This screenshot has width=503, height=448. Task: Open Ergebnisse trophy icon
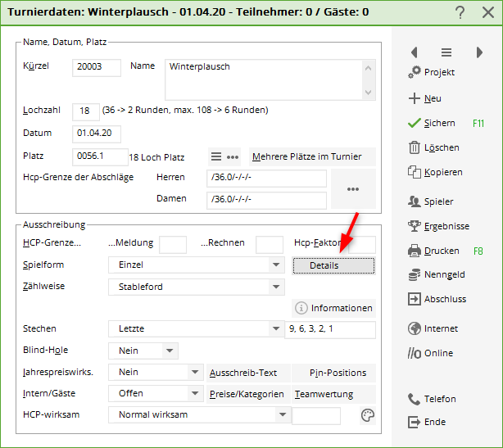pyautogui.click(x=414, y=226)
